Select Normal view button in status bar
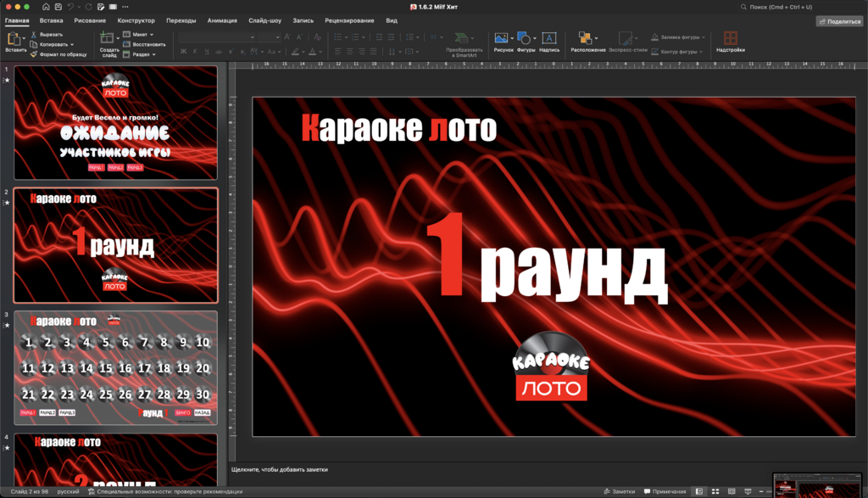The width and height of the screenshot is (868, 498). click(x=699, y=491)
